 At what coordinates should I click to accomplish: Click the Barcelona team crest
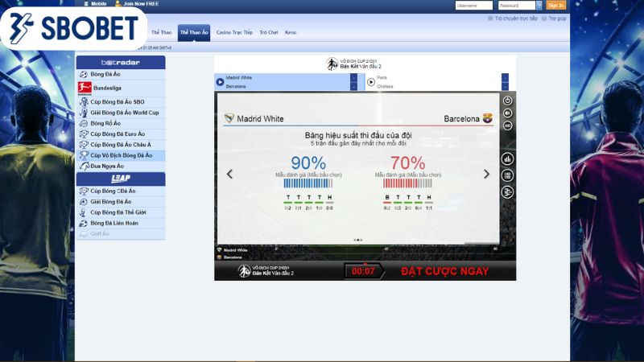click(x=488, y=118)
